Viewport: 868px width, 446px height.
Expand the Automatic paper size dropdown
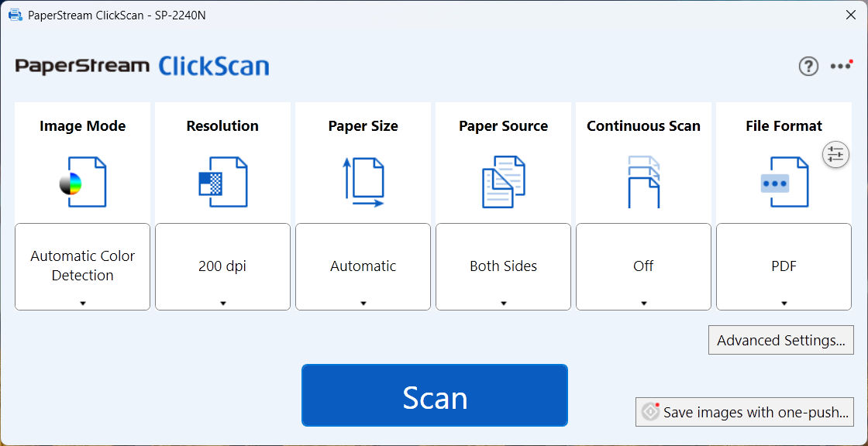click(363, 266)
